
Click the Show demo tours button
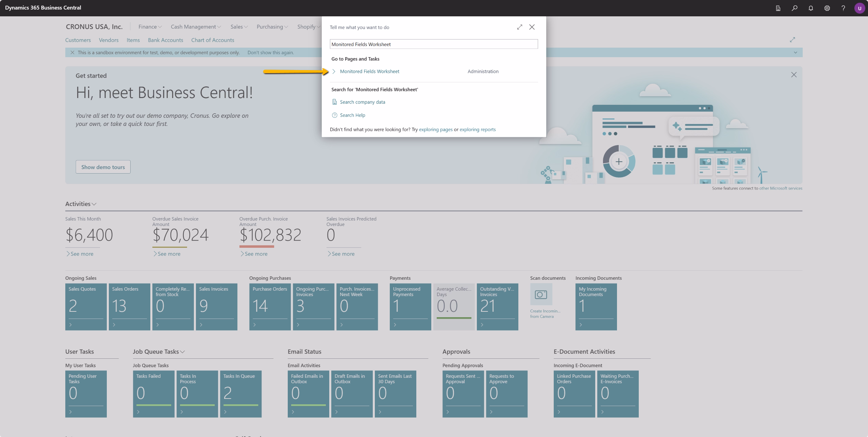103,167
